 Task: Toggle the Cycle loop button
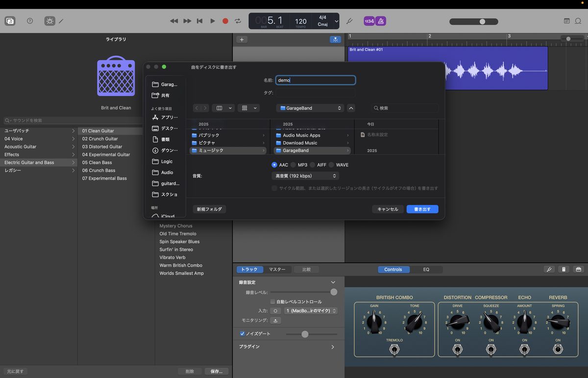238,21
